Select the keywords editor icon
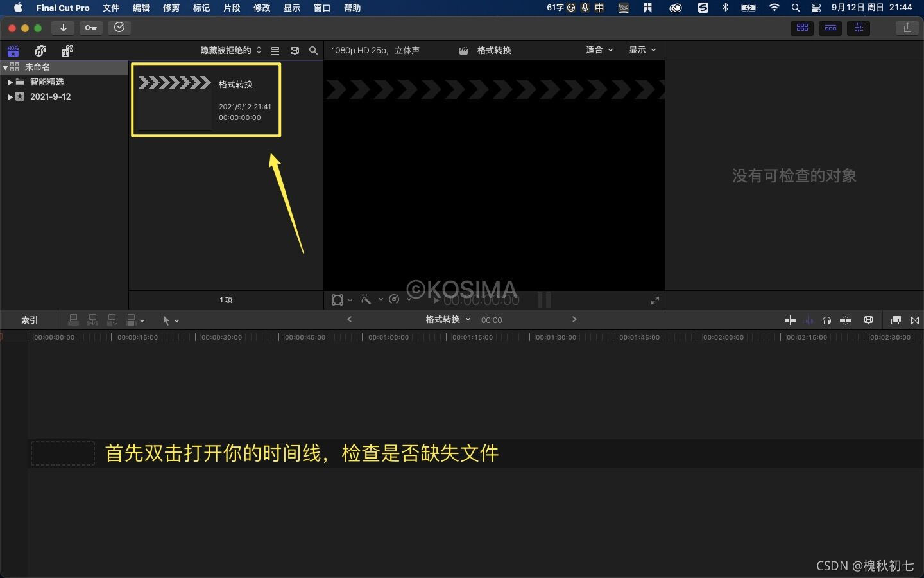Screen dimensions: 924x578 90,28
